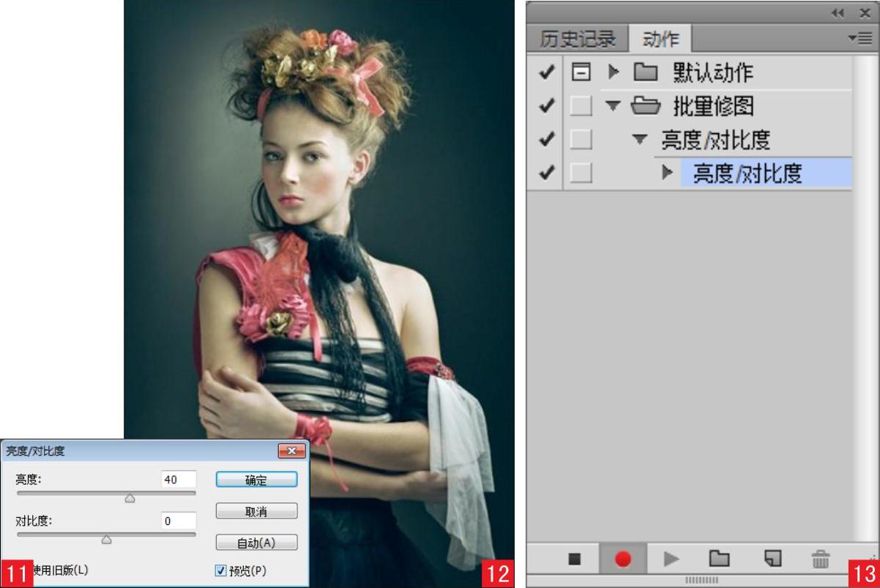This screenshot has width=880, height=588.
Task: Switch to the 历史记录 tab
Action: click(578, 39)
